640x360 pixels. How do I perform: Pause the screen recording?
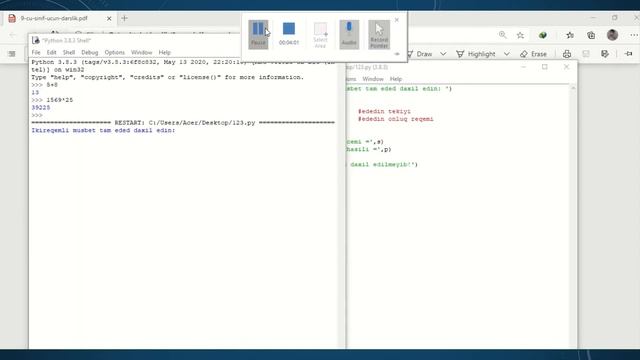click(x=258, y=34)
